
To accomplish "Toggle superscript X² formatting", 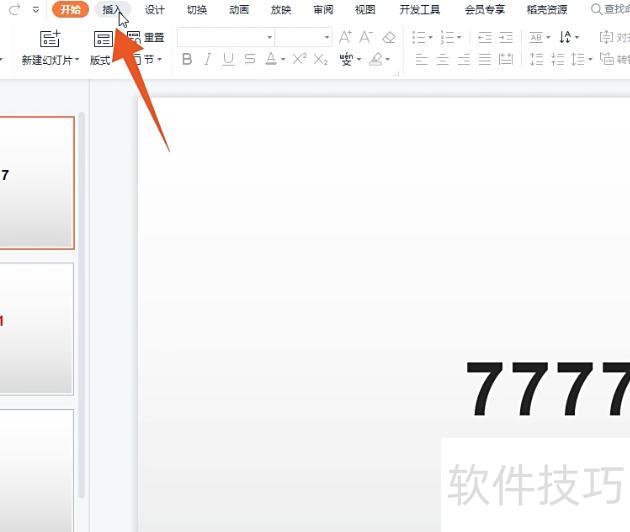I will click(x=299, y=59).
